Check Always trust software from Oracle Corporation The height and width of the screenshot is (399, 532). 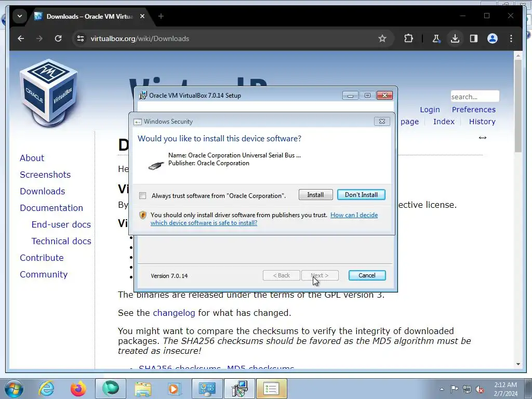pos(143,196)
